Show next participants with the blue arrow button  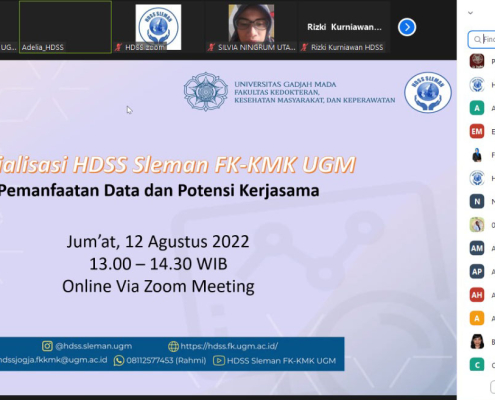(x=407, y=27)
